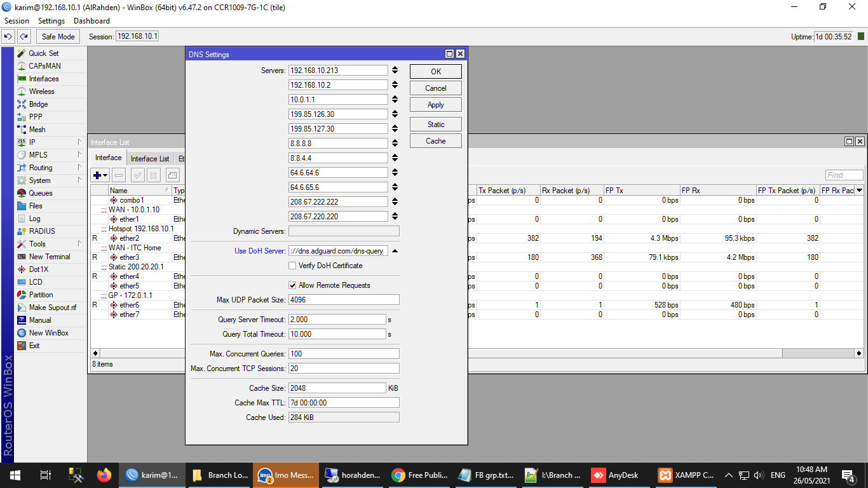Select the Interface tab

point(109,158)
